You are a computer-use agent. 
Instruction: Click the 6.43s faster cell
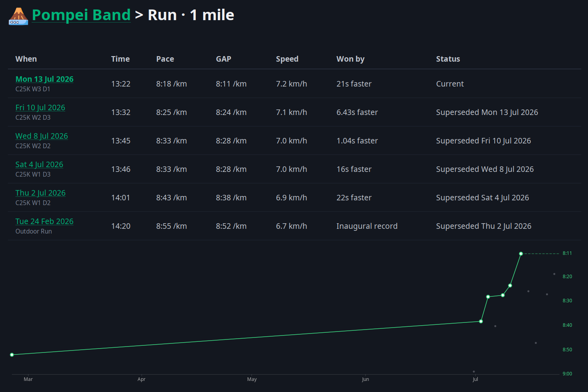(x=357, y=112)
